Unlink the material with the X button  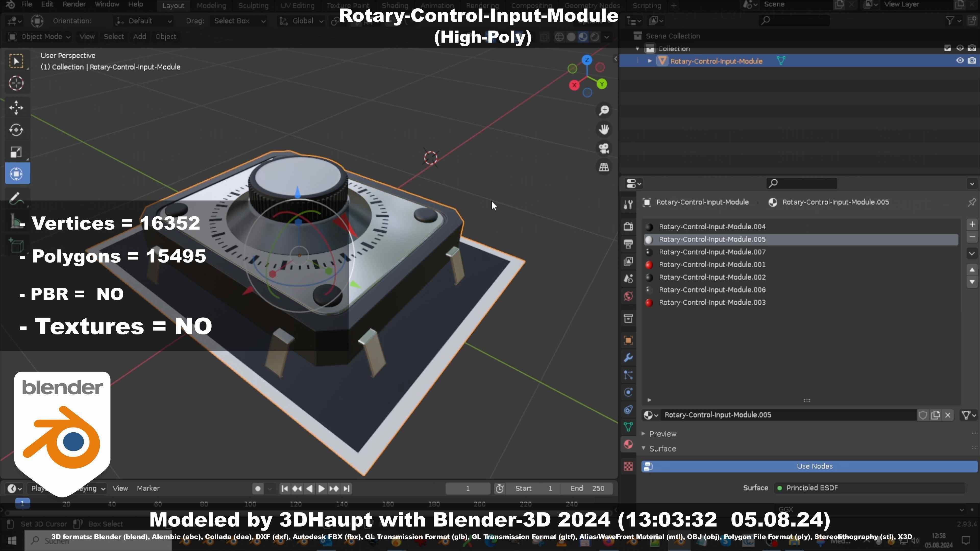[x=948, y=415]
